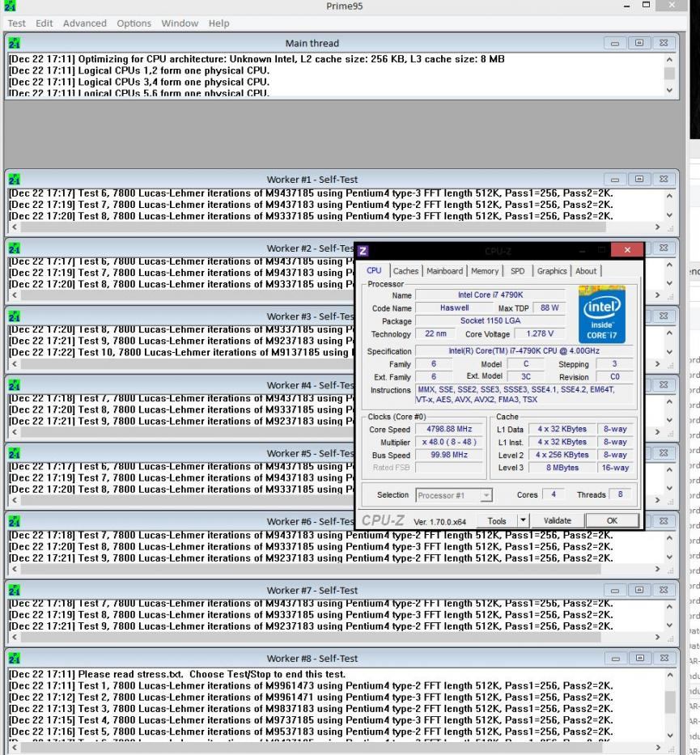700x755 pixels.
Task: Click the Worker #6 window icon
Action: pos(14,521)
